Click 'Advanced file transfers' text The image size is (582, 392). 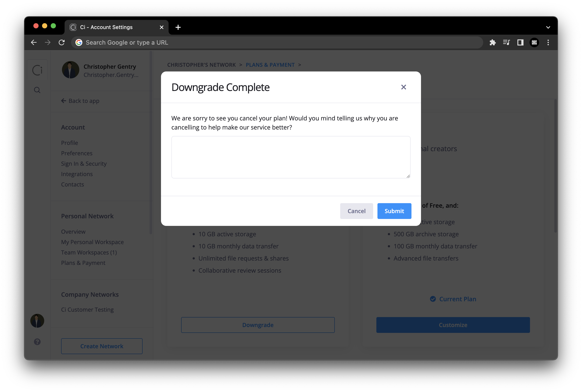pos(426,258)
